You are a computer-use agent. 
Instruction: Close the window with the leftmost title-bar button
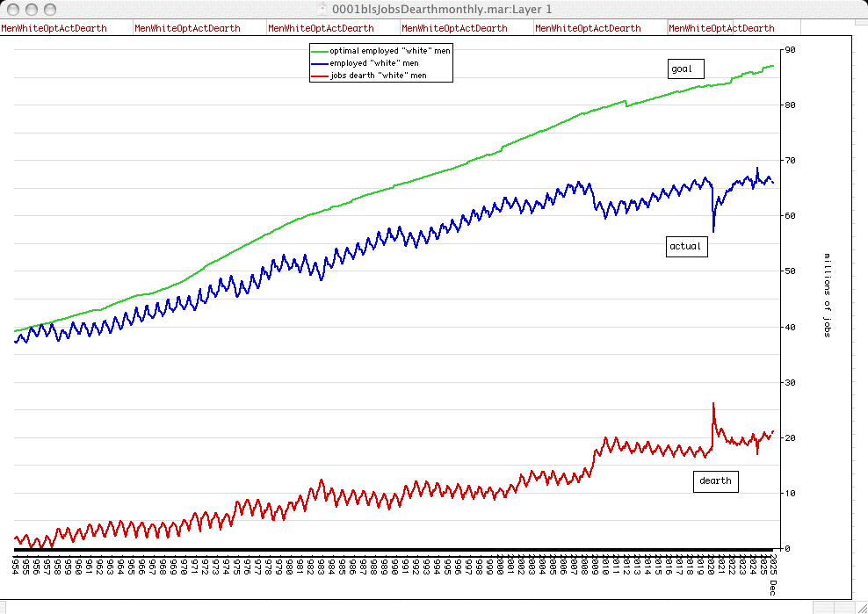coord(12,8)
